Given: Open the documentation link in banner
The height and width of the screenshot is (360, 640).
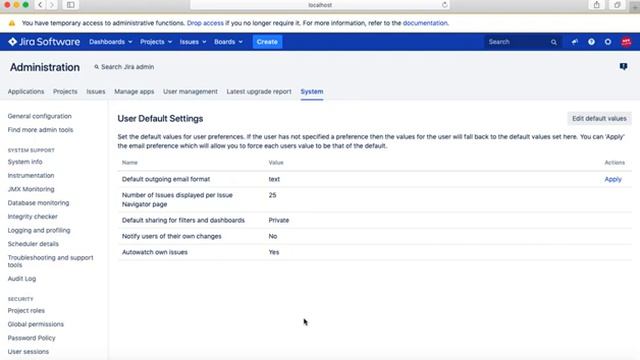Looking at the screenshot, I should pos(425,23).
